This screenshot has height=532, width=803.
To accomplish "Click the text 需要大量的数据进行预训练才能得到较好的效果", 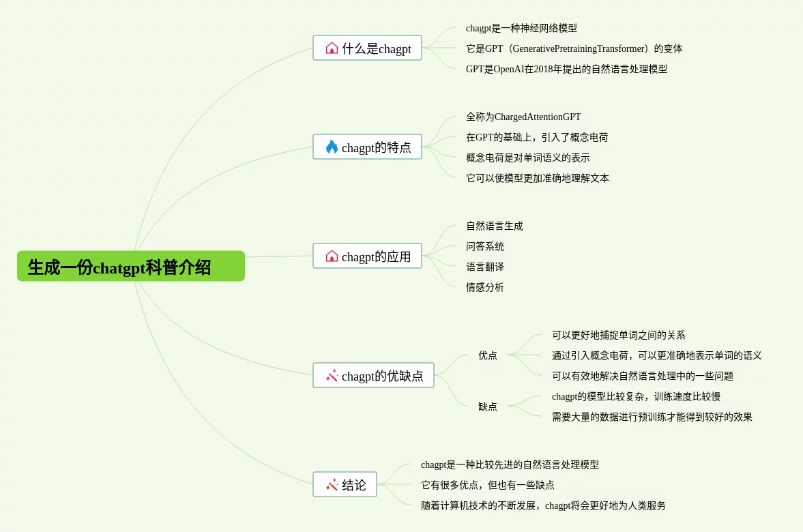I will 652,417.
